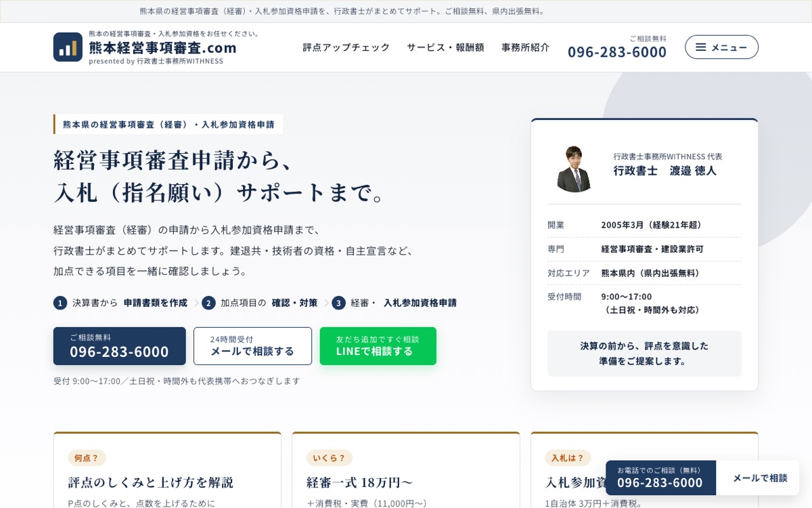
Task: Click the portrait photo of 渡邉 徳人
Action: [574, 169]
